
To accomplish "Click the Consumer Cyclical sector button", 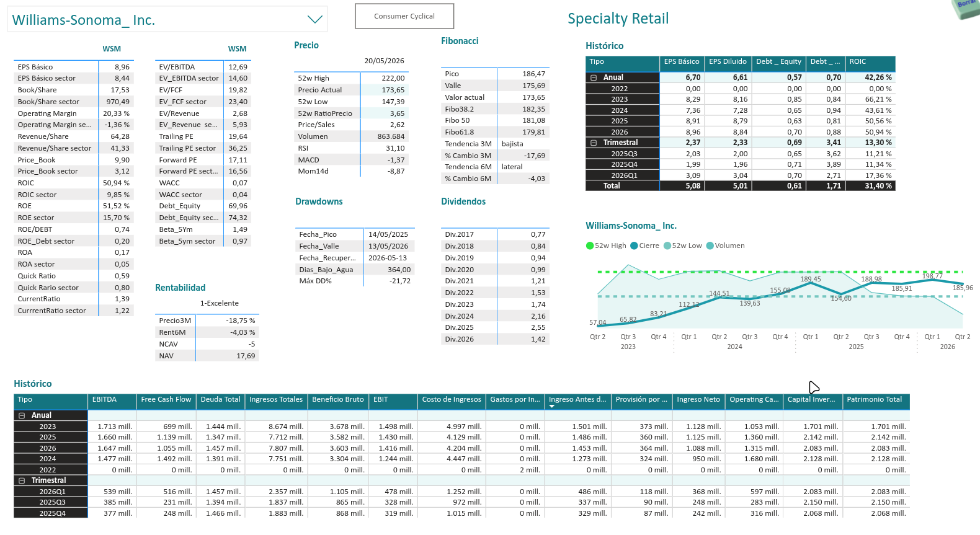I will 404,16.
